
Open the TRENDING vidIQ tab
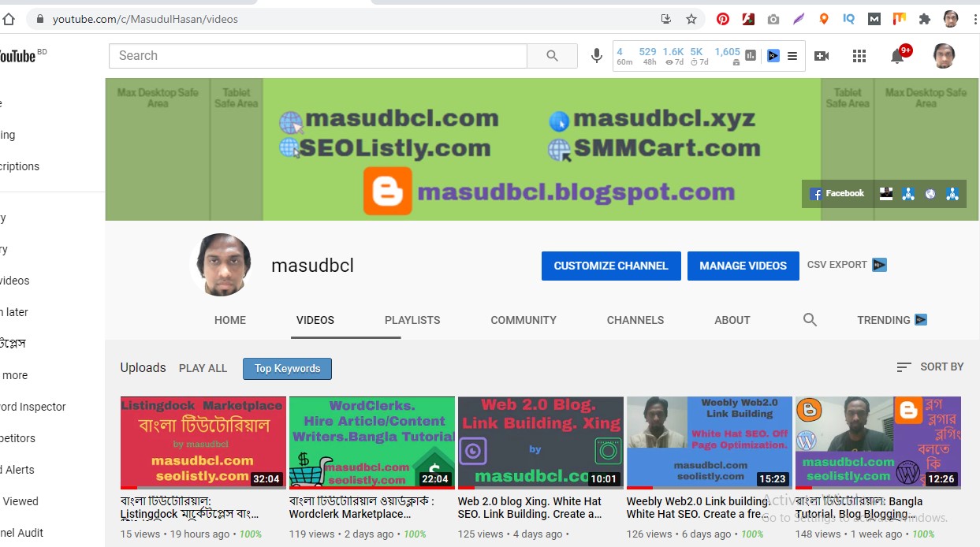tap(892, 320)
